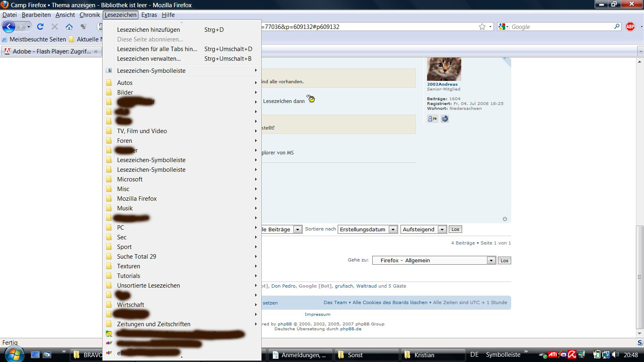
Task: Click the Windows Start orb
Action: [14, 354]
